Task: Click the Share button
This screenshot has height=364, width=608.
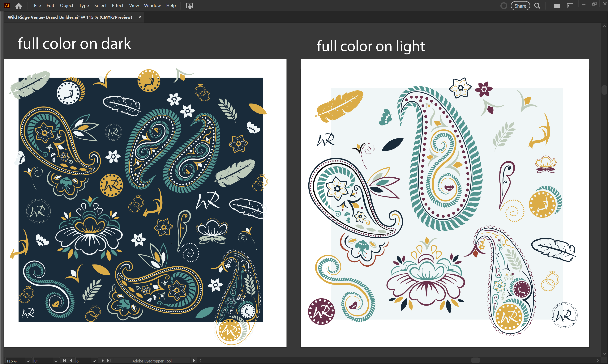Action: coord(520,6)
